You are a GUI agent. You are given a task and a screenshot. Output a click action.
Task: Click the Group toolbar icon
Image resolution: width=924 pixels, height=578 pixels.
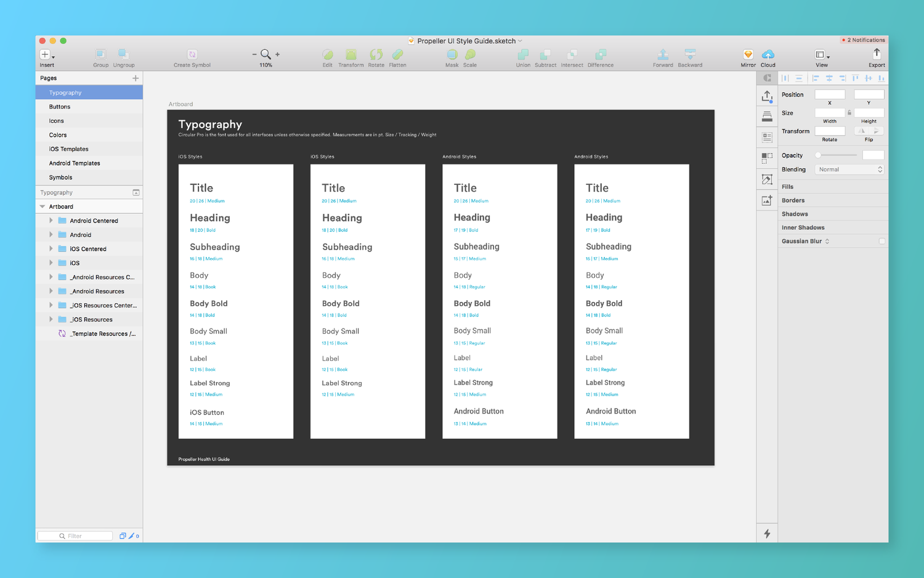(x=100, y=54)
